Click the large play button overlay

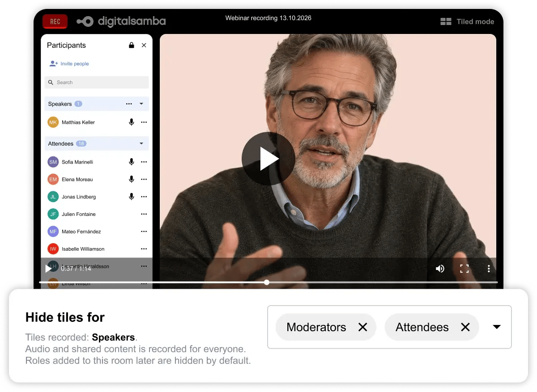click(x=268, y=159)
